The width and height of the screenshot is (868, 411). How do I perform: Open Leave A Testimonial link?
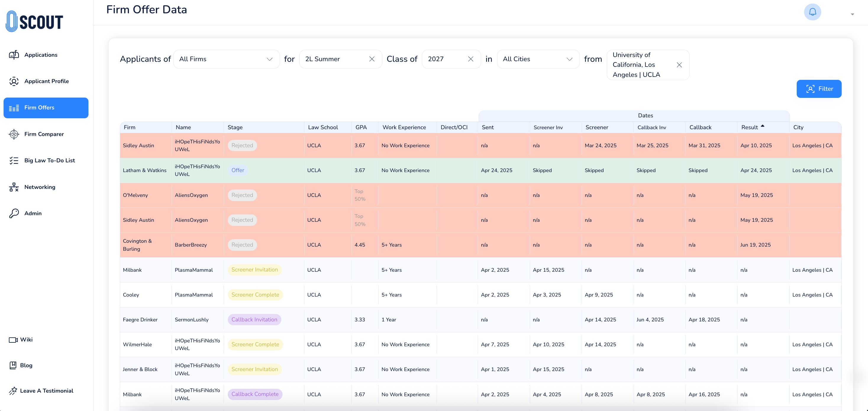pos(46,391)
